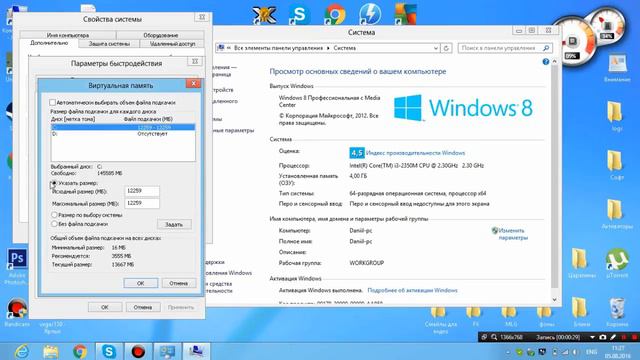This screenshot has height=360, width=640.
Task: Confirm Виртуальная память dialog with OK
Action: coord(140,283)
